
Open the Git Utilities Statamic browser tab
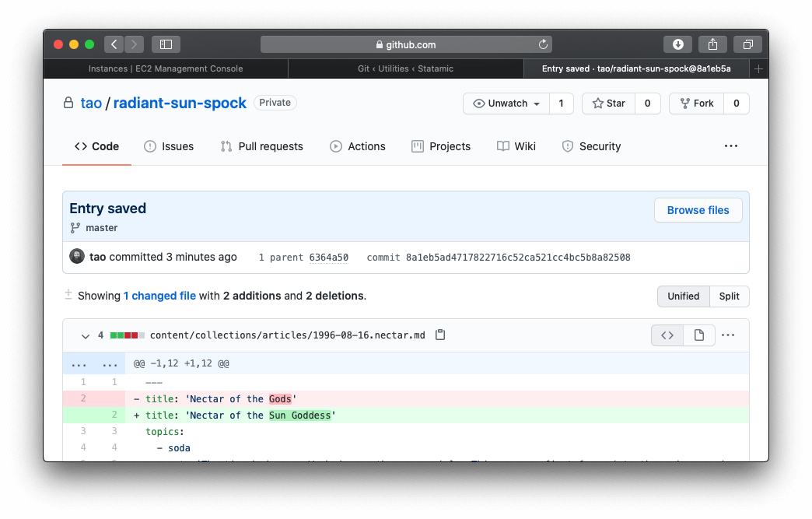(x=406, y=68)
